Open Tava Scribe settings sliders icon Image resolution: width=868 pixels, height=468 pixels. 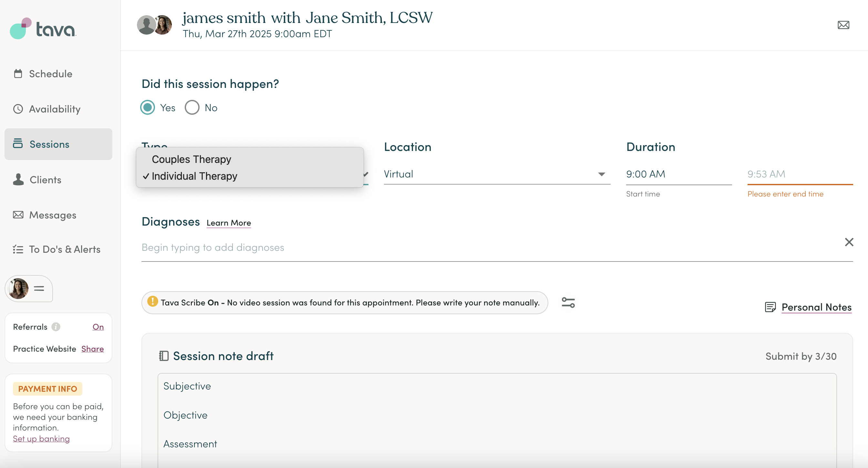(568, 303)
